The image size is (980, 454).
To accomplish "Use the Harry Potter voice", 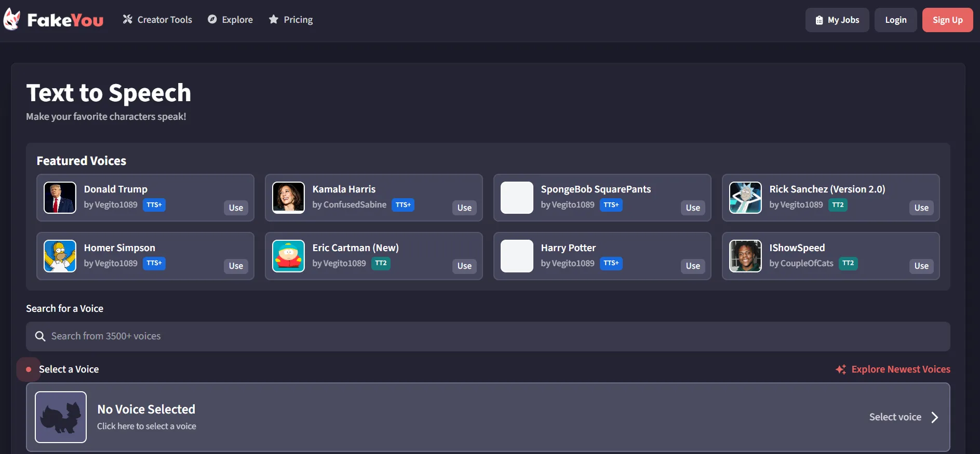I will (693, 266).
